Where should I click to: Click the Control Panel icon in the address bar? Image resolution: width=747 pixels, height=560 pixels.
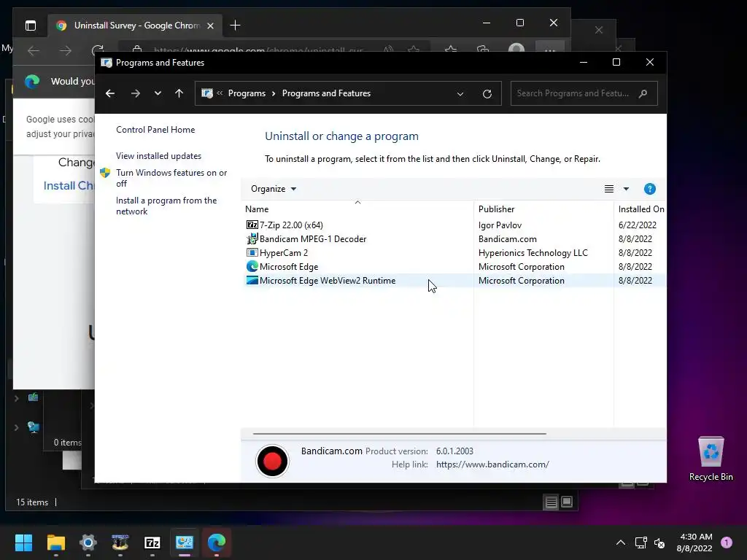207,93
